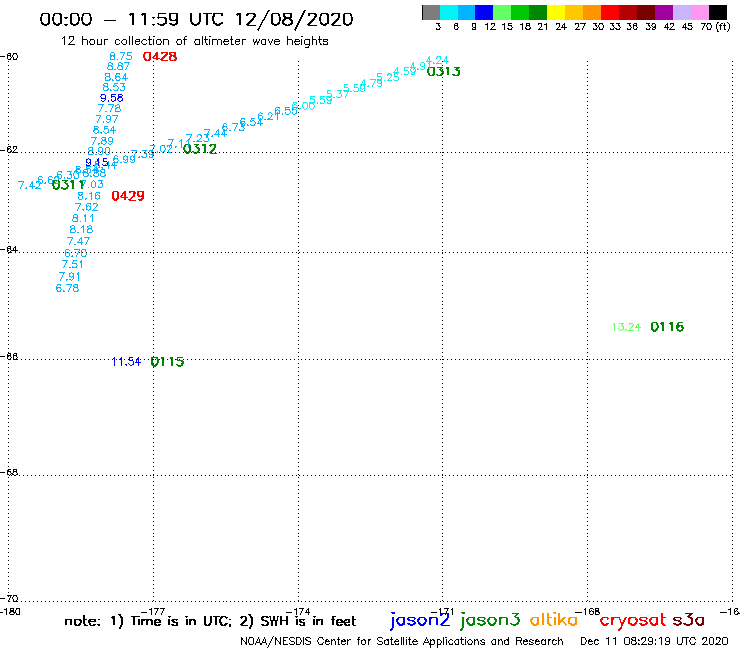Click the jason2 satellite legend label
This screenshot has height=650, width=740.
[x=420, y=620]
